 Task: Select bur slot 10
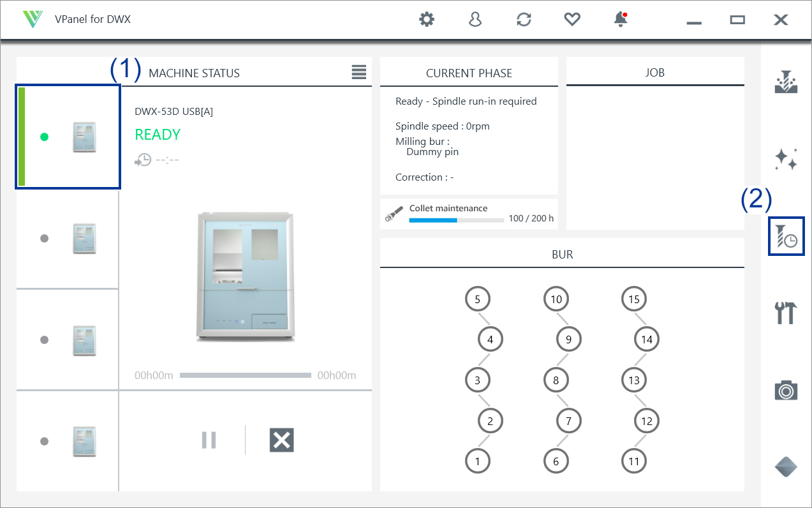[x=556, y=299]
